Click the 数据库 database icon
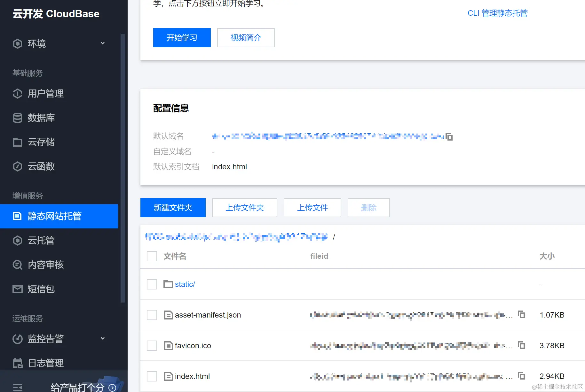585x392 pixels. point(18,118)
